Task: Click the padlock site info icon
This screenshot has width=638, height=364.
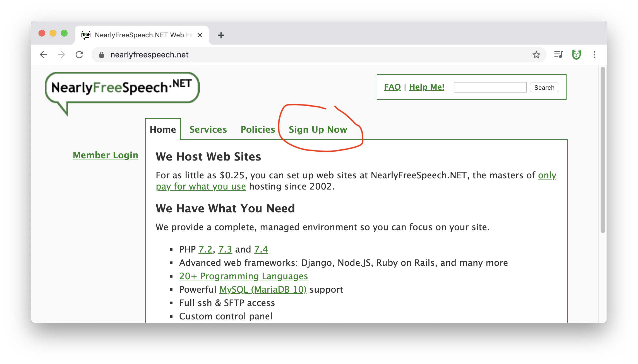Action: point(102,55)
